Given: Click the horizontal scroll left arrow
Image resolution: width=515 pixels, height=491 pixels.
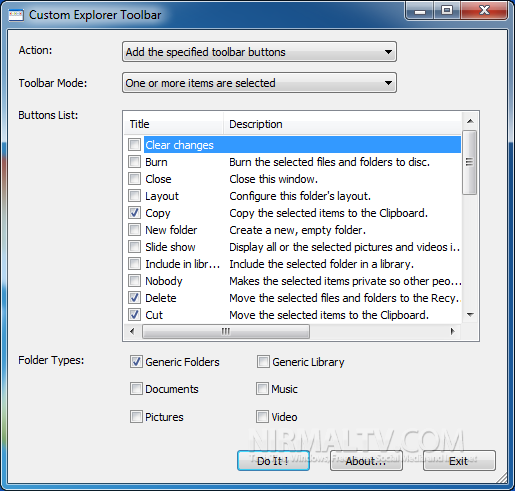Looking at the screenshot, I should point(132,331).
